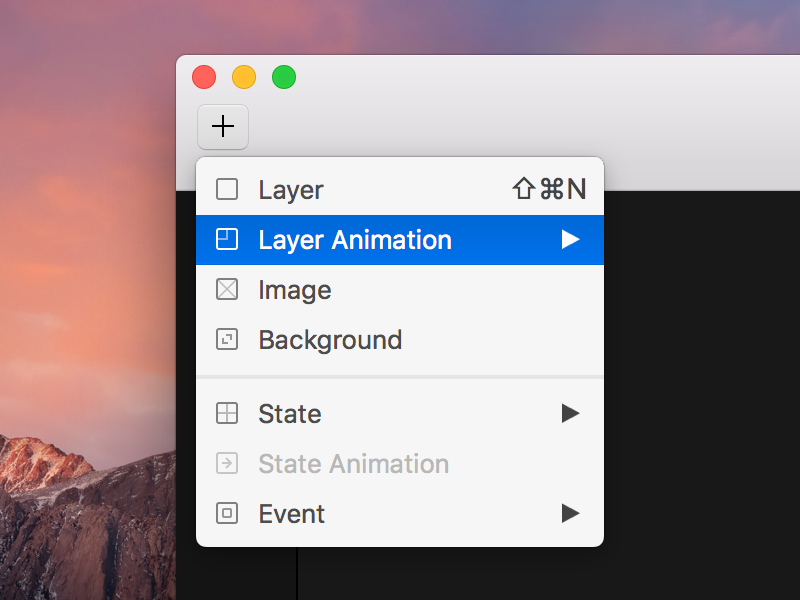800x600 pixels.
Task: Select the "Background" menu entry
Action: (x=330, y=340)
